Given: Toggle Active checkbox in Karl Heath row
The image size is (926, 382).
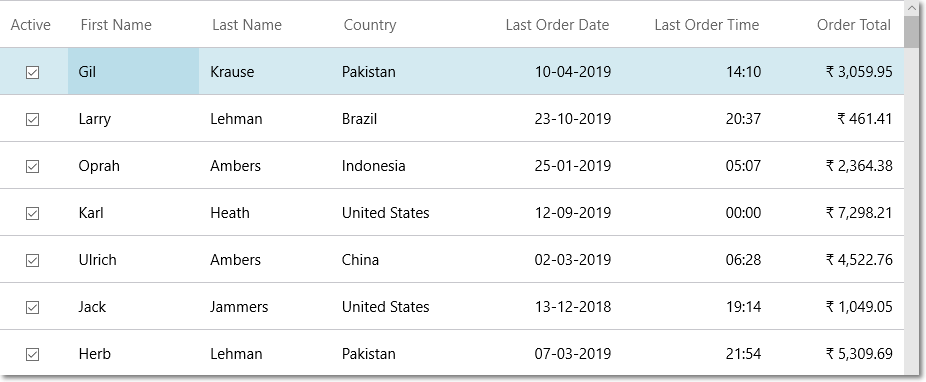Looking at the screenshot, I should (x=32, y=213).
